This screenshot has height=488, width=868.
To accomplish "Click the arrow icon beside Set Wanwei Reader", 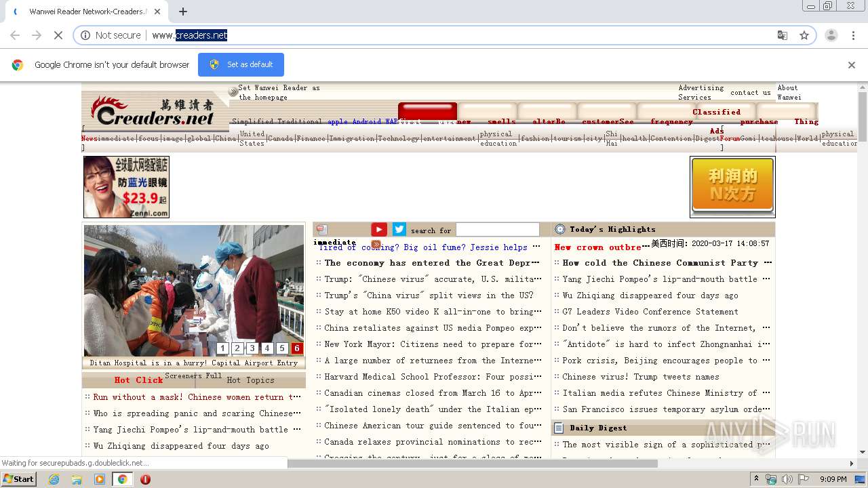I will (x=233, y=91).
